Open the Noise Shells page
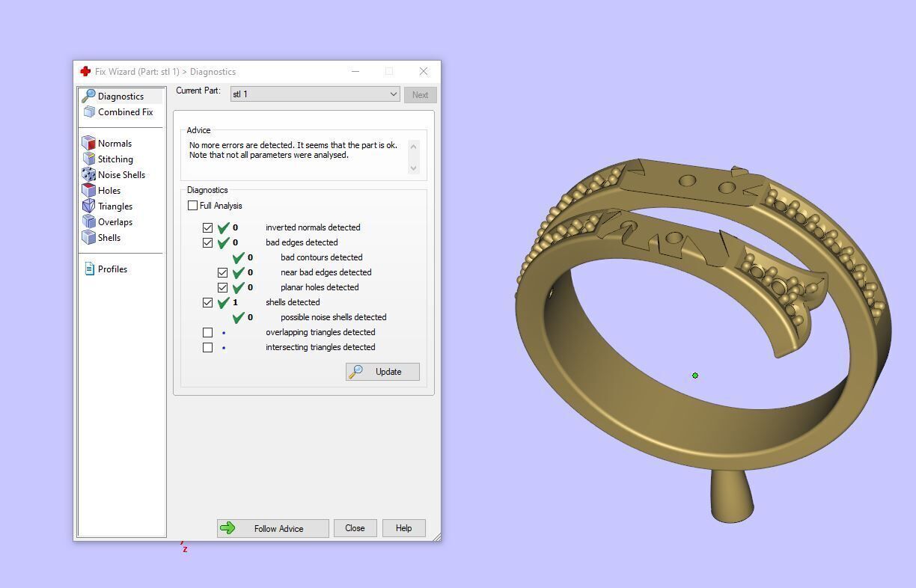 point(121,175)
